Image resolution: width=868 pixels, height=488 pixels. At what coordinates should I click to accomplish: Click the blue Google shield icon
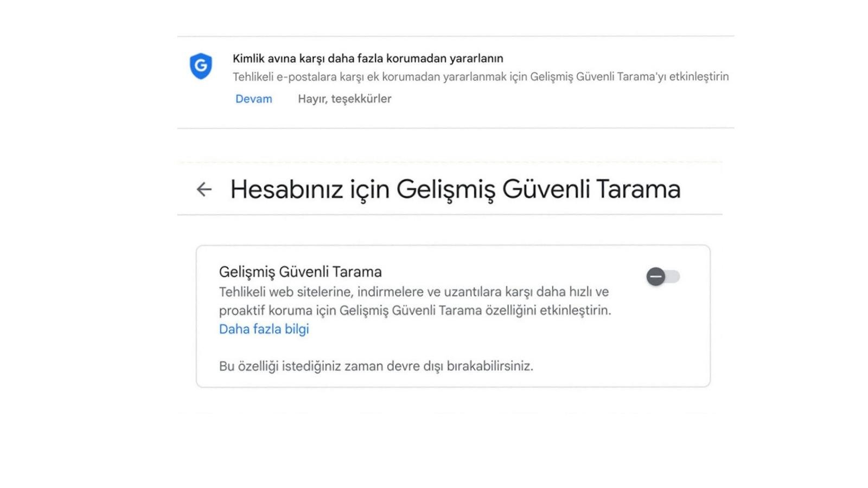click(201, 66)
